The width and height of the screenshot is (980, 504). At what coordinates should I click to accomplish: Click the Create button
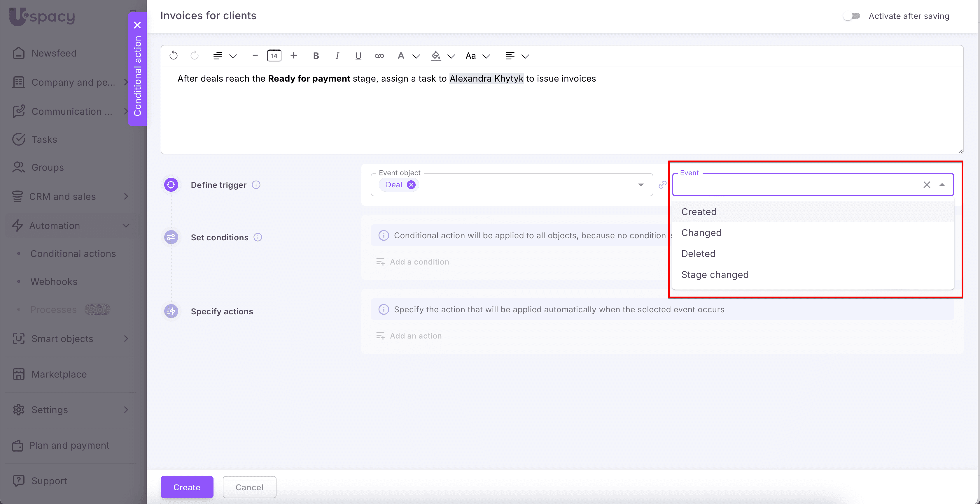186,487
